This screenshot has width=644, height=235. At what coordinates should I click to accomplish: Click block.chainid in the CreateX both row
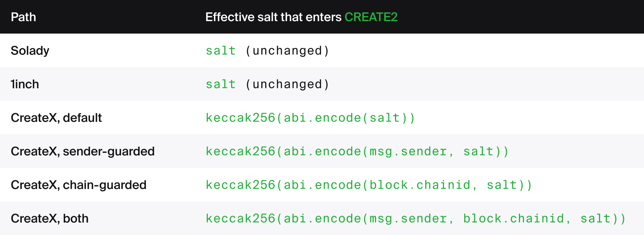pyautogui.click(x=514, y=219)
